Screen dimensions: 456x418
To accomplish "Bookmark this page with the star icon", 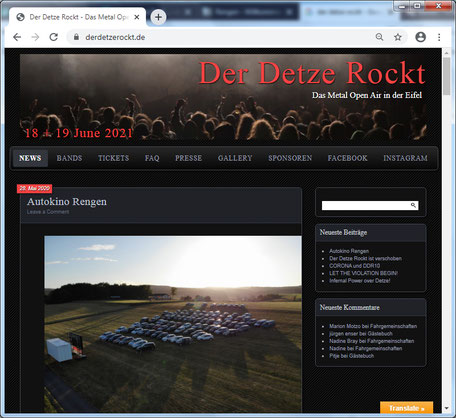I will 398,37.
